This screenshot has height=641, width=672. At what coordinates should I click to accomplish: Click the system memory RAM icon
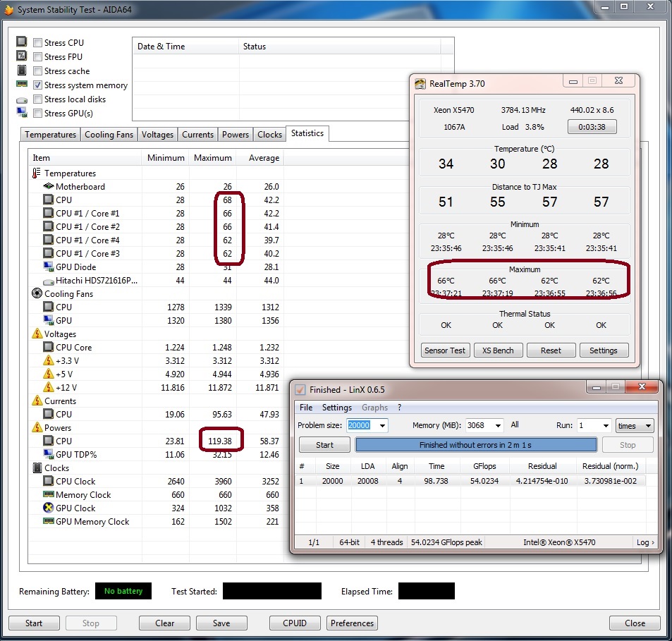21,84
